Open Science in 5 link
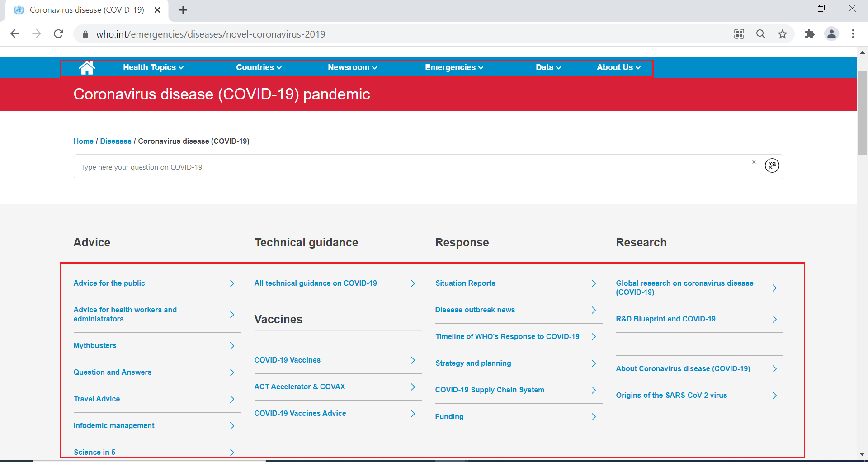The height and width of the screenshot is (462, 868). pos(94,452)
